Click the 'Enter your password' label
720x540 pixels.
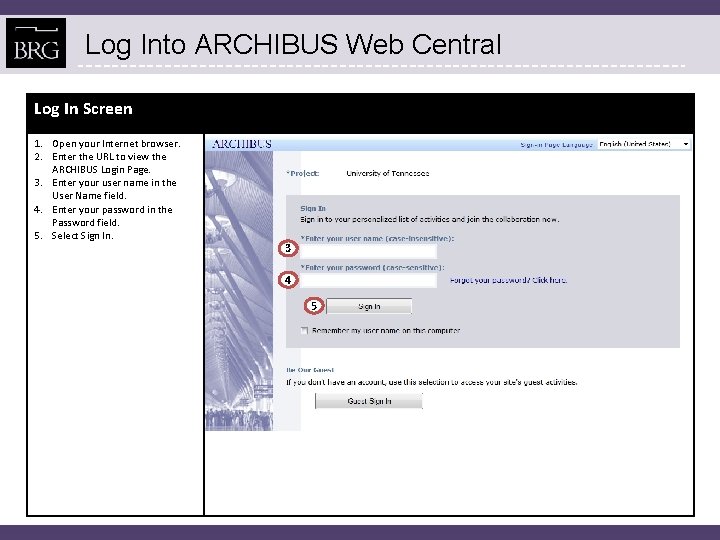pyautogui.click(x=372, y=267)
